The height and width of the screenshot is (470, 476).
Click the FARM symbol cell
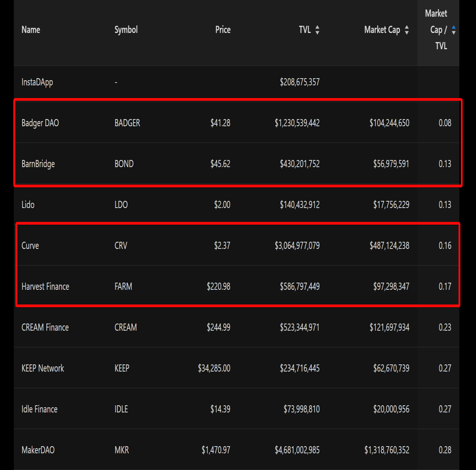(x=123, y=287)
